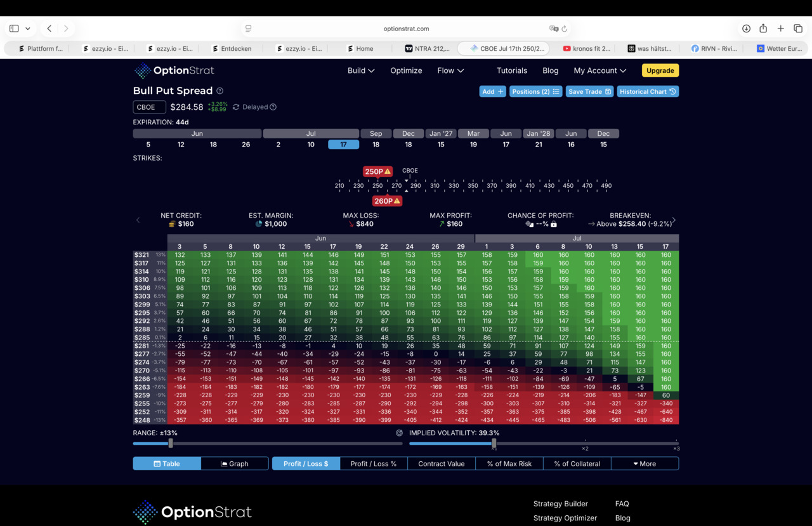Click the implied volatility reset icon
Viewport: 812px width, 526px height.
click(399, 433)
